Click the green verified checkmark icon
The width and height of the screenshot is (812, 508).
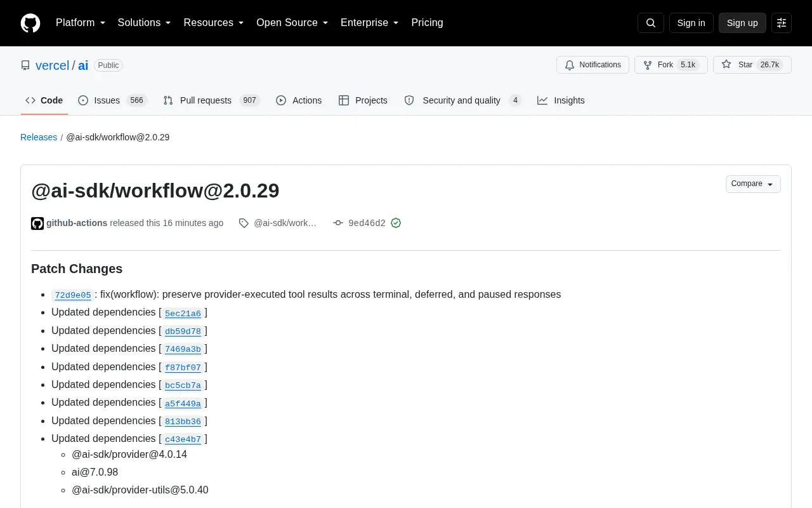point(396,223)
